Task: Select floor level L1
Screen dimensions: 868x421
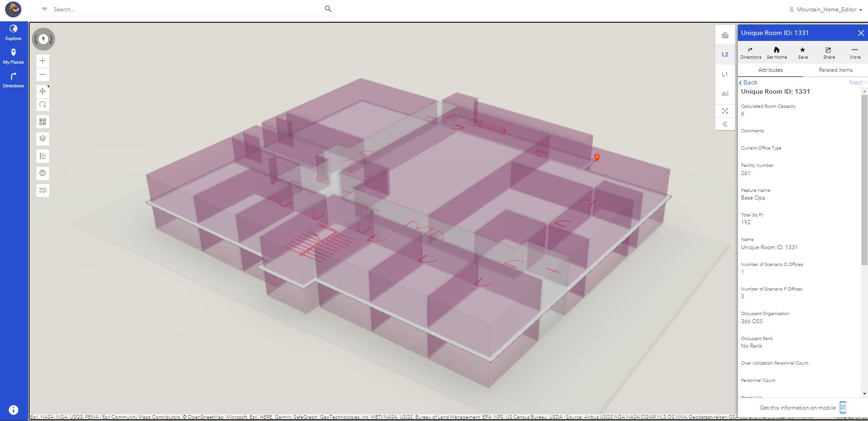Action: coord(725,74)
